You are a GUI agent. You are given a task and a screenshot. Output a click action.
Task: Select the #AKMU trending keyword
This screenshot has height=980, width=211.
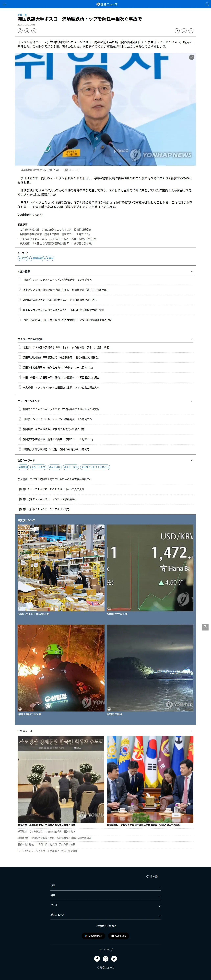(x=54, y=467)
